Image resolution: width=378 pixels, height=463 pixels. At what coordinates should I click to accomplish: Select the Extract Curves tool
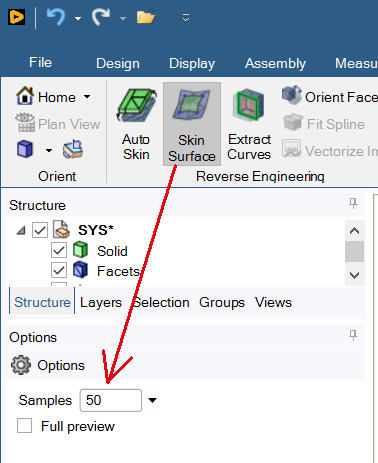(x=249, y=124)
